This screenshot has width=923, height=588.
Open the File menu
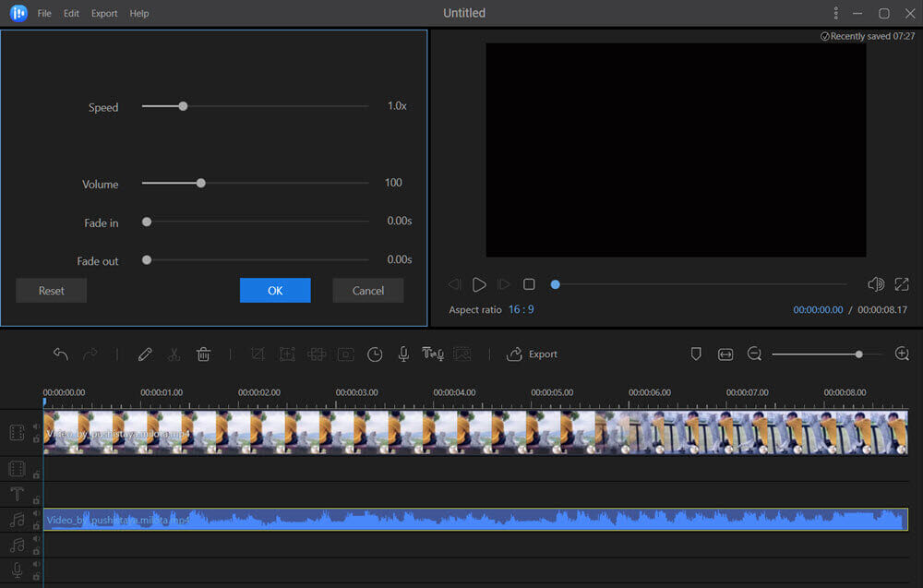point(44,14)
